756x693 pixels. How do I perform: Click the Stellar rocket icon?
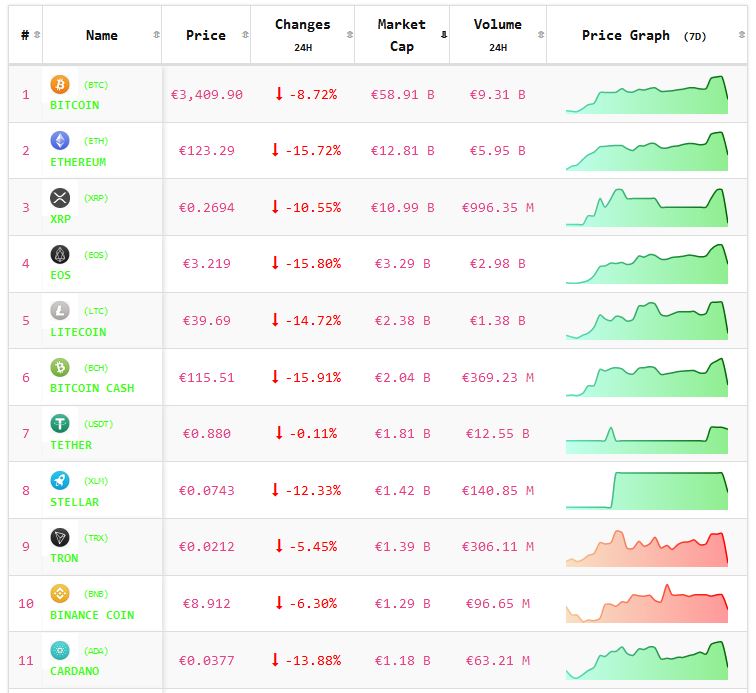(x=60, y=481)
